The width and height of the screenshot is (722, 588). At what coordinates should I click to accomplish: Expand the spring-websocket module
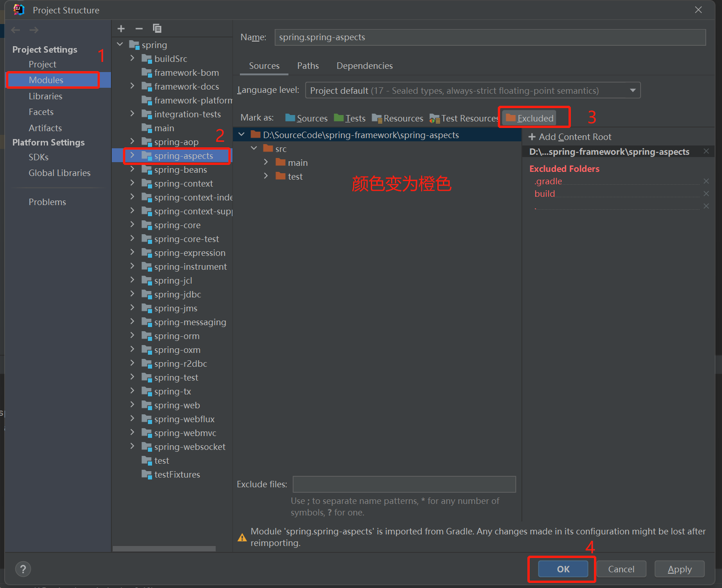coord(132,446)
